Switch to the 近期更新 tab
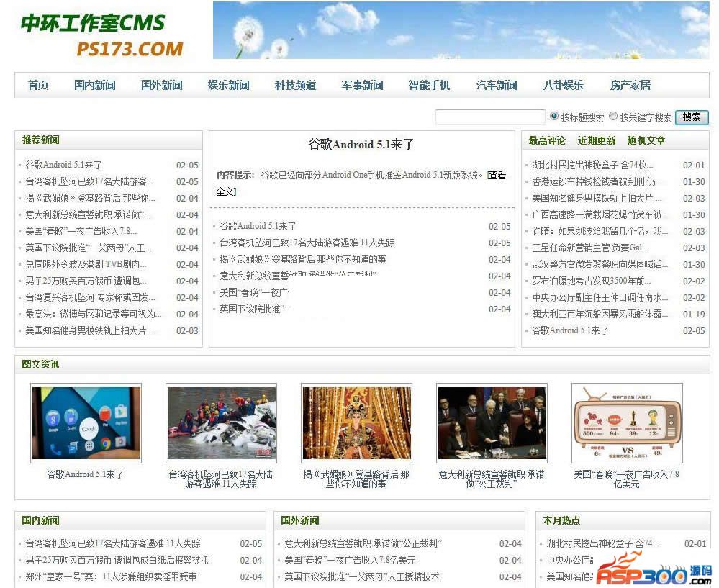The image size is (719, 588). (x=596, y=140)
